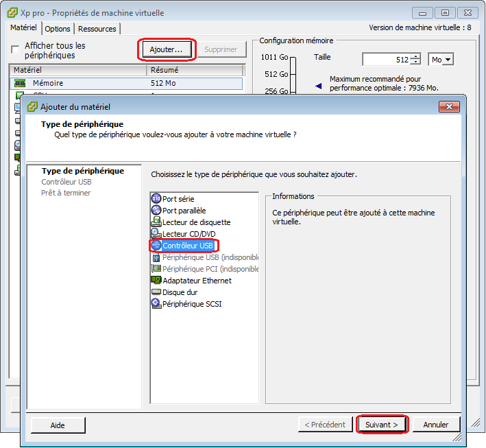Click the Disque dur drive icon
Image resolution: width=486 pixels, height=448 pixels.
point(156,292)
